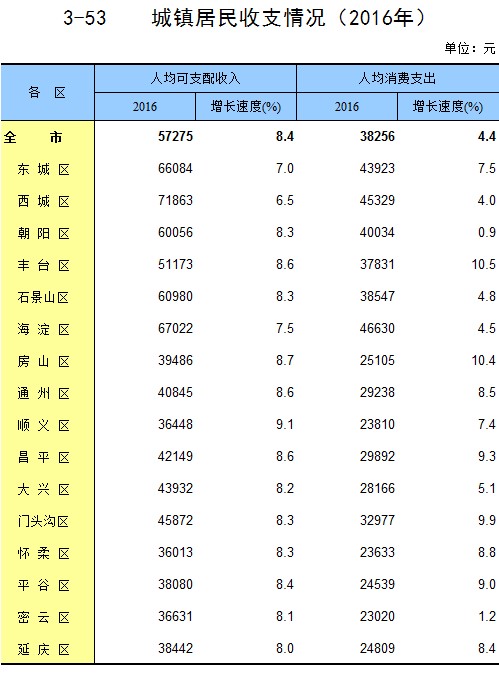Click the 石景山区 row label

44,297
